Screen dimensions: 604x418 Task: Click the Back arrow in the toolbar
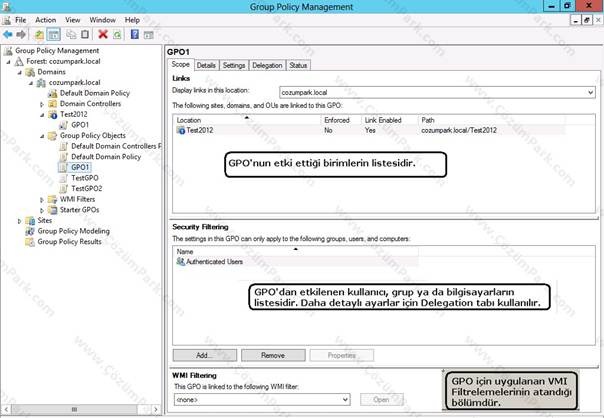click(8, 35)
